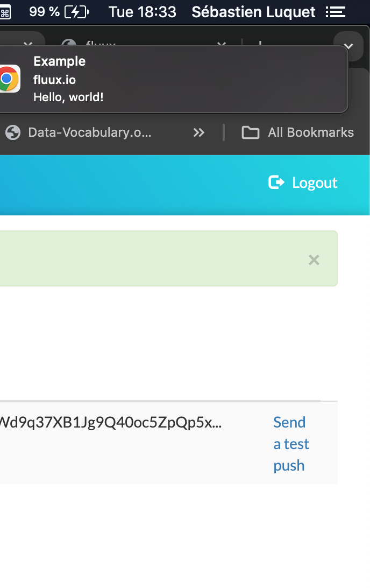
Task: Click the list icon in the menu bar
Action: coord(335,11)
